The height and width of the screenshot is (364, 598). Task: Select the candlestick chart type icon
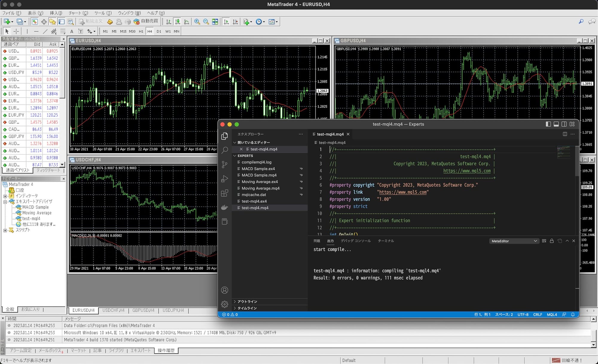(178, 21)
